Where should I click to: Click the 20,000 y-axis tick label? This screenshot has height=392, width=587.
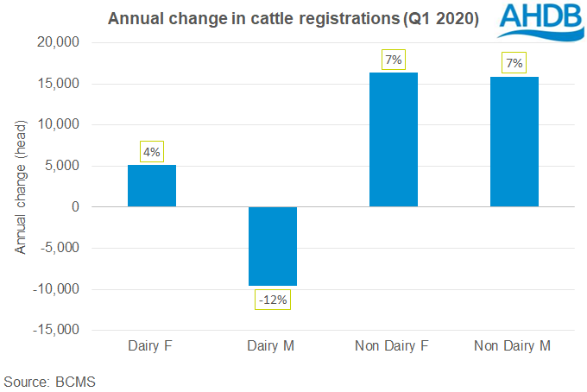[60, 42]
